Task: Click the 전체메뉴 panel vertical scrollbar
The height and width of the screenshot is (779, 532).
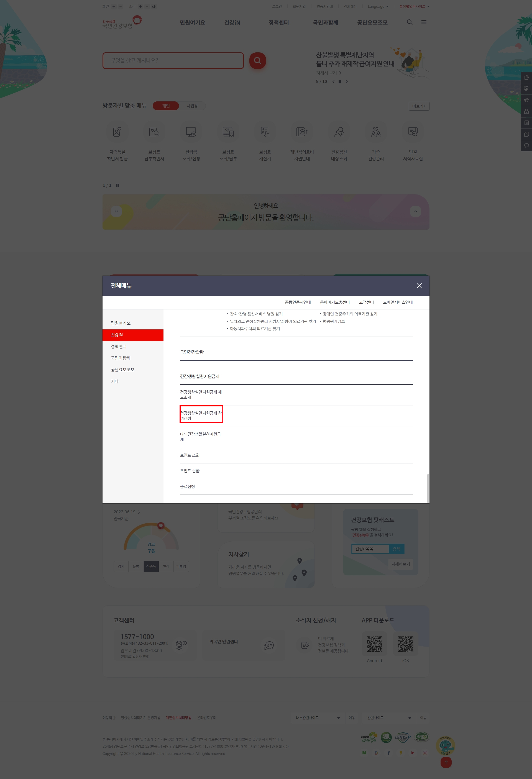Action: [428, 488]
